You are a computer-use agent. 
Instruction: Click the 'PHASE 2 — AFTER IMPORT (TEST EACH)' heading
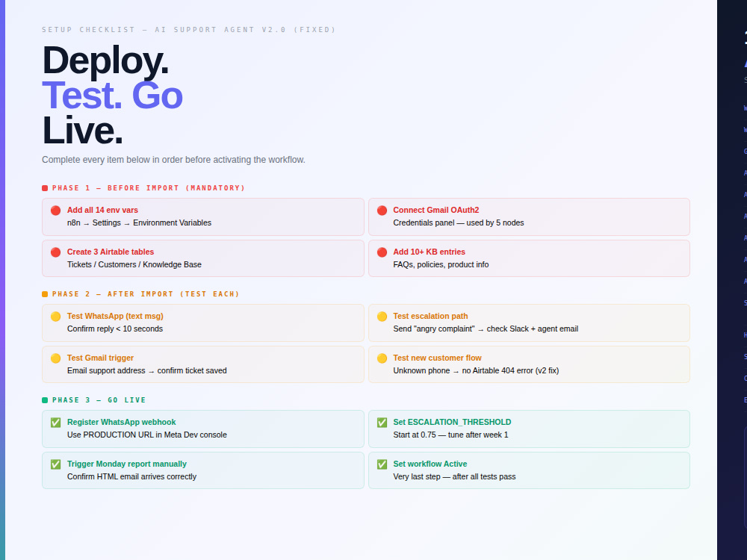point(146,294)
